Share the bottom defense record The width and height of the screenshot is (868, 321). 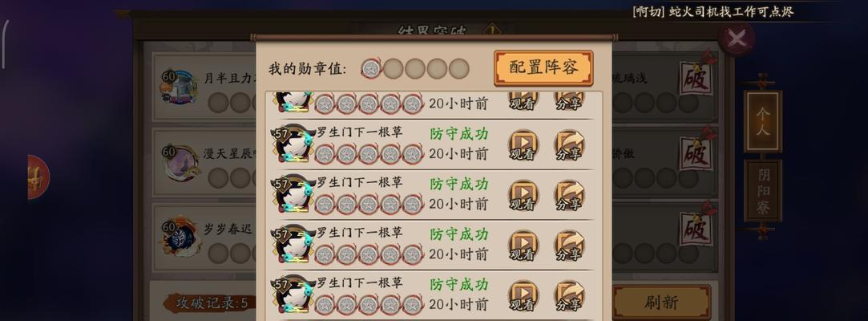tap(569, 296)
